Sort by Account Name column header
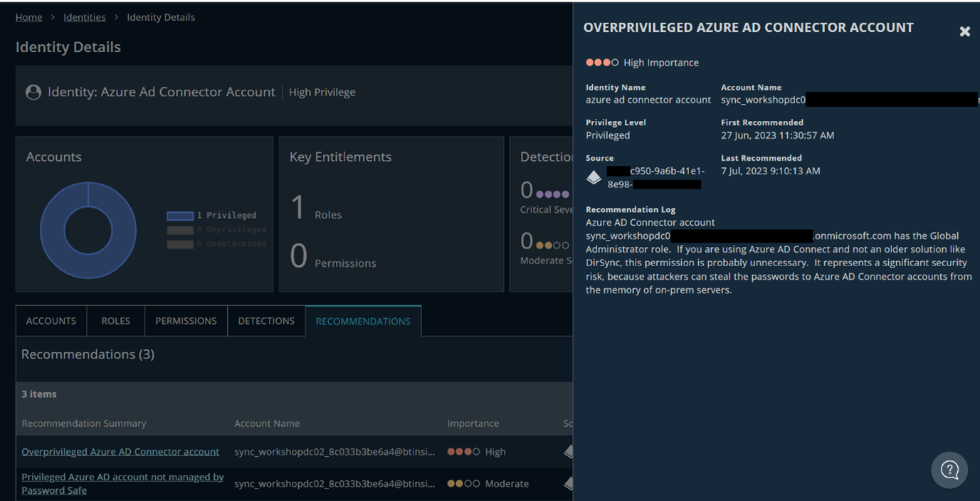The height and width of the screenshot is (501, 980). (267, 423)
